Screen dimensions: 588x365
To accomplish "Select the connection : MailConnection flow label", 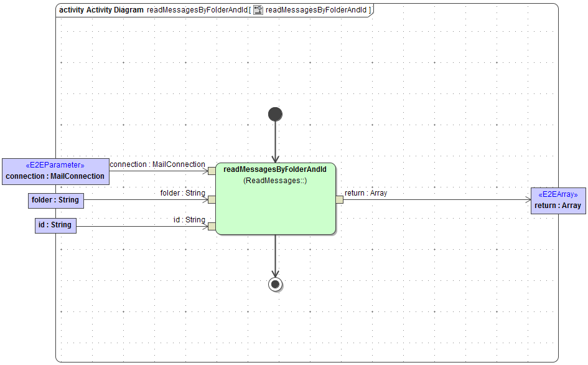I will click(157, 164).
